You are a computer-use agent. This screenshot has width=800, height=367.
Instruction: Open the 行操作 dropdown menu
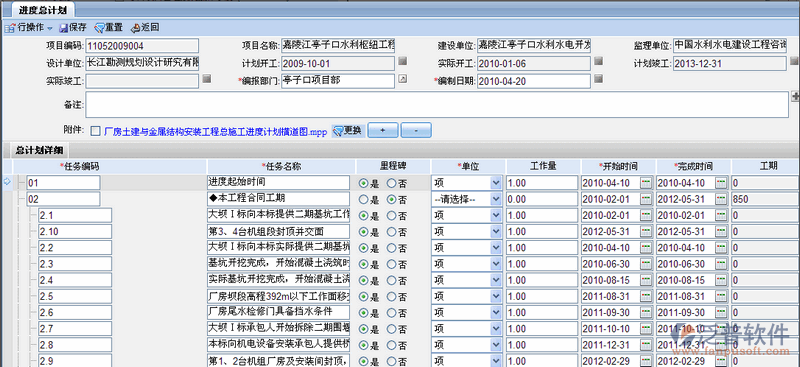(x=29, y=28)
